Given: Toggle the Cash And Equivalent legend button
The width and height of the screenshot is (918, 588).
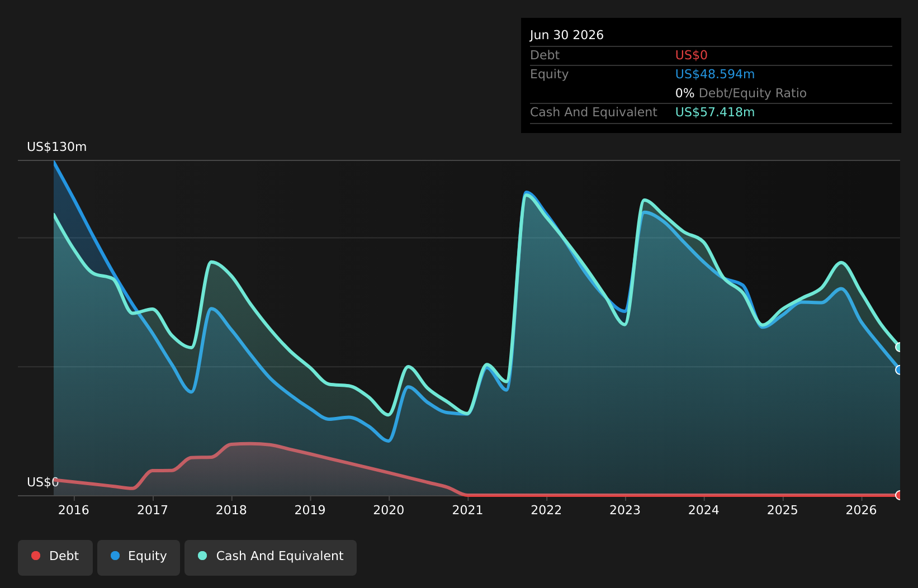Looking at the screenshot, I should (x=271, y=557).
